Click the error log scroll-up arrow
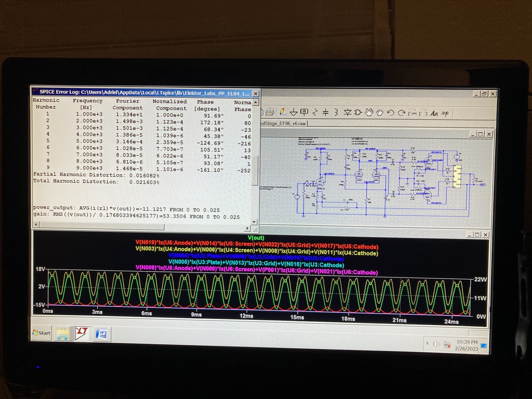532x399 pixels. [256, 102]
